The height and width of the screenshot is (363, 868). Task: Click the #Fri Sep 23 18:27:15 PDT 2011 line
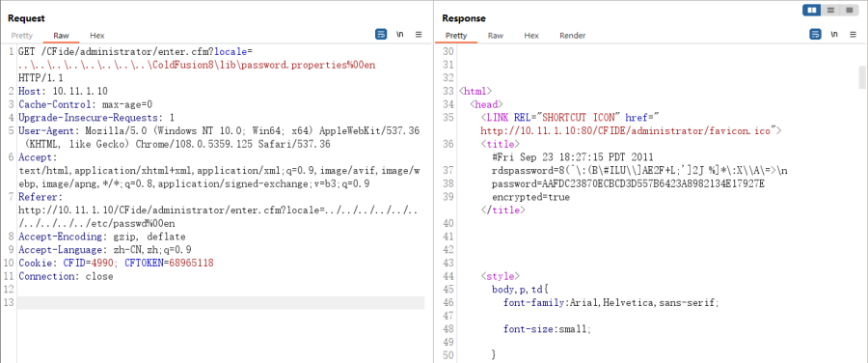[572, 157]
